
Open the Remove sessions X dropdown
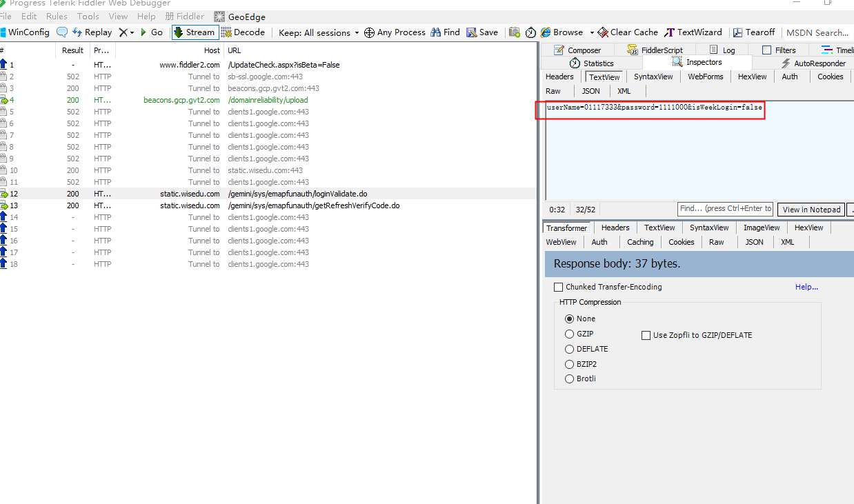[126, 32]
